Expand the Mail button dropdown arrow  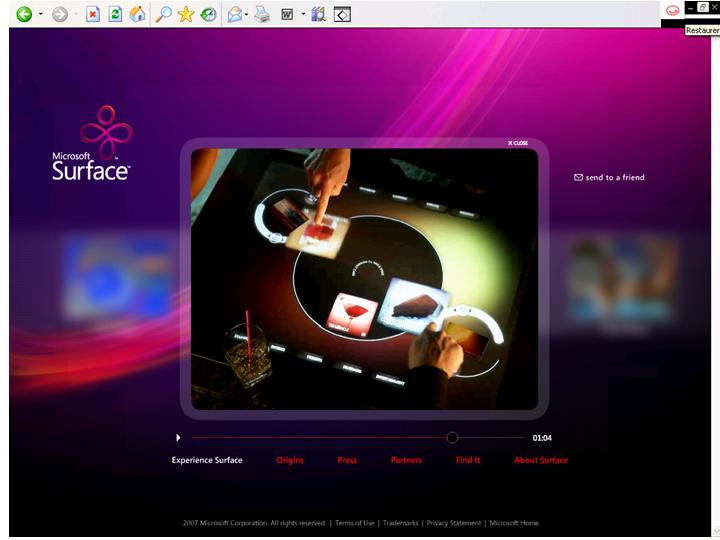click(x=247, y=14)
